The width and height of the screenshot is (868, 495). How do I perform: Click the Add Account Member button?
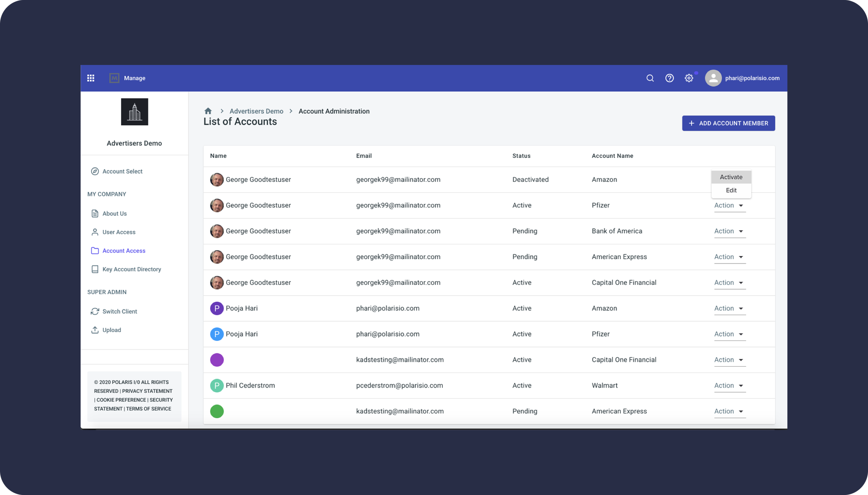[x=728, y=123]
